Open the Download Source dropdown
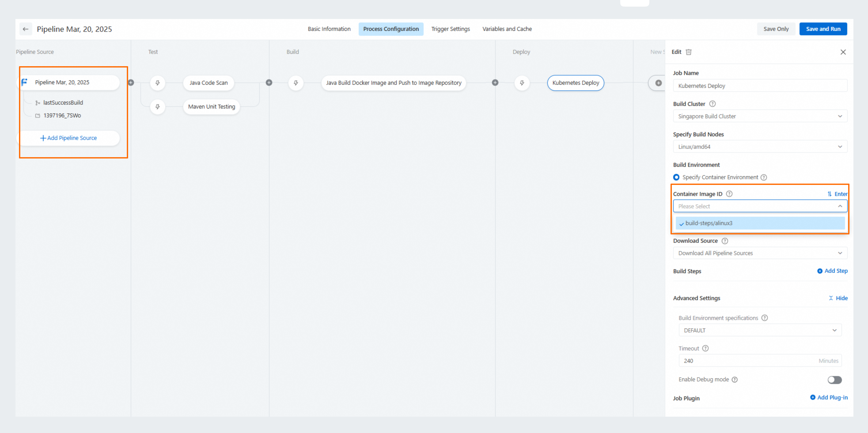Viewport: 868px width, 433px height. click(x=760, y=253)
